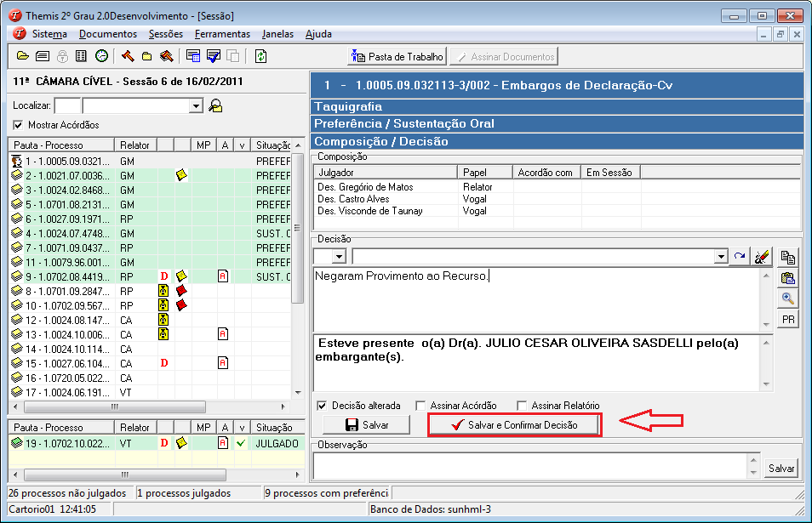Click the magnifier zoom icon beside decision text
812x523 pixels.
(788, 298)
